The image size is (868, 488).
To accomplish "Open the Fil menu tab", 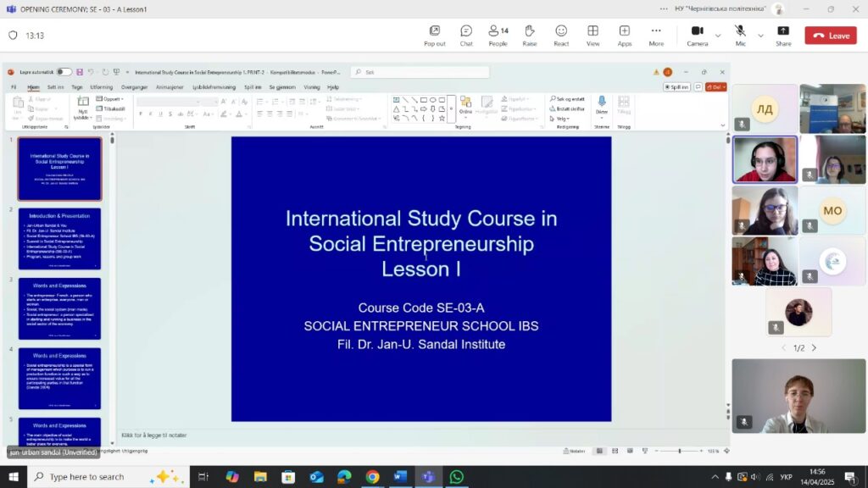I will point(14,87).
